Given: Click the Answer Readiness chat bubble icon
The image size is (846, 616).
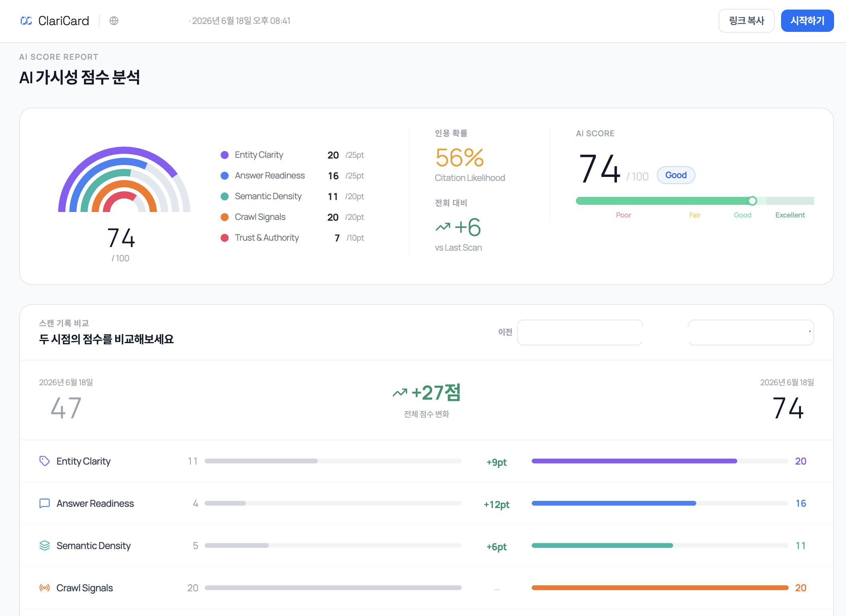Looking at the screenshot, I should pyautogui.click(x=45, y=503).
